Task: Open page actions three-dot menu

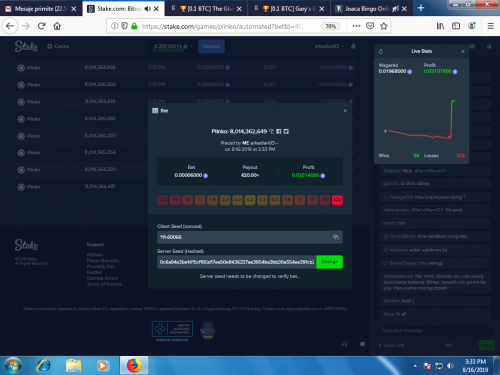Action: 356,26
